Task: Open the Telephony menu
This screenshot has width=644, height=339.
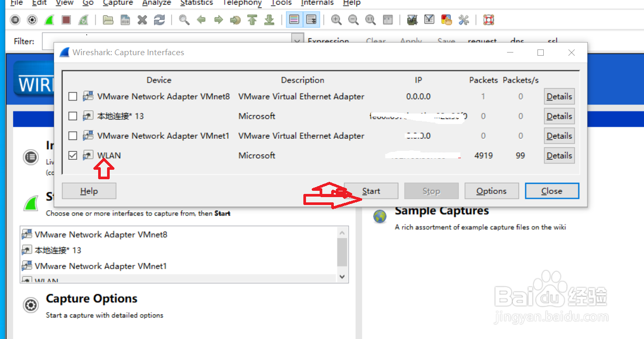Action: (x=242, y=3)
